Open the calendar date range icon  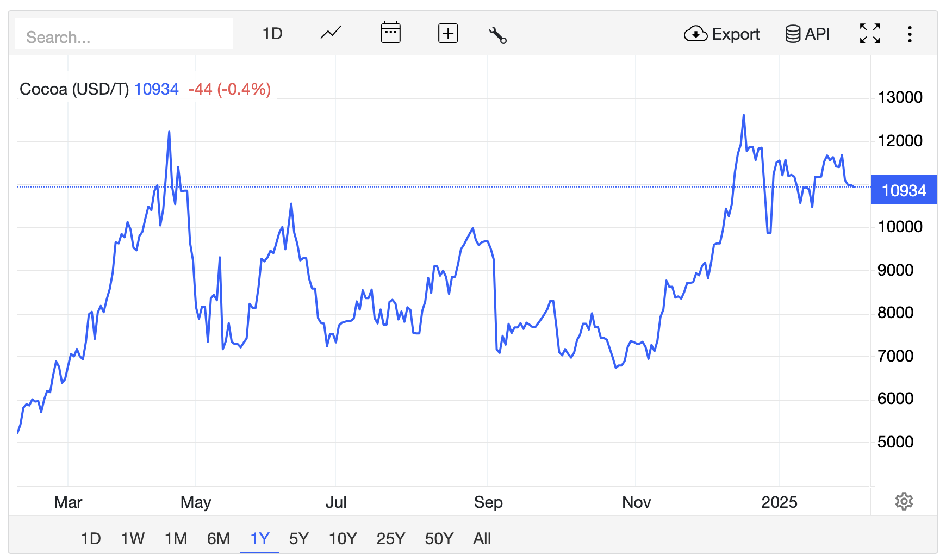[x=390, y=33]
